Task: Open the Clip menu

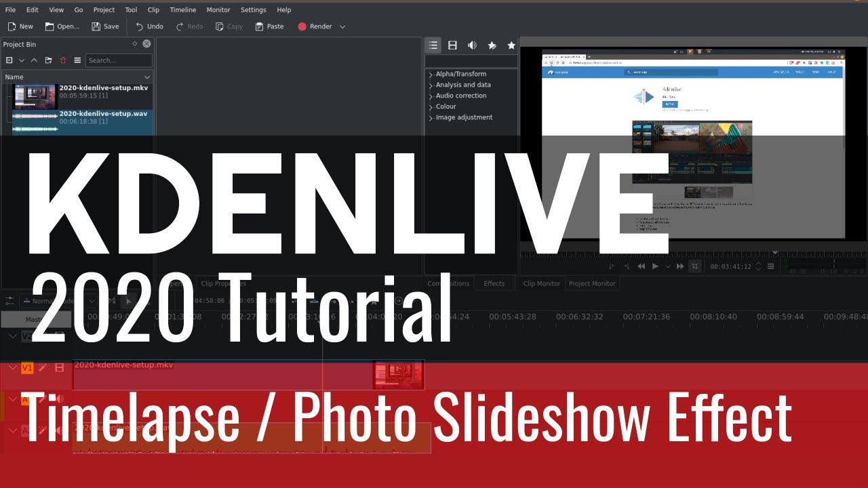Action: click(153, 9)
